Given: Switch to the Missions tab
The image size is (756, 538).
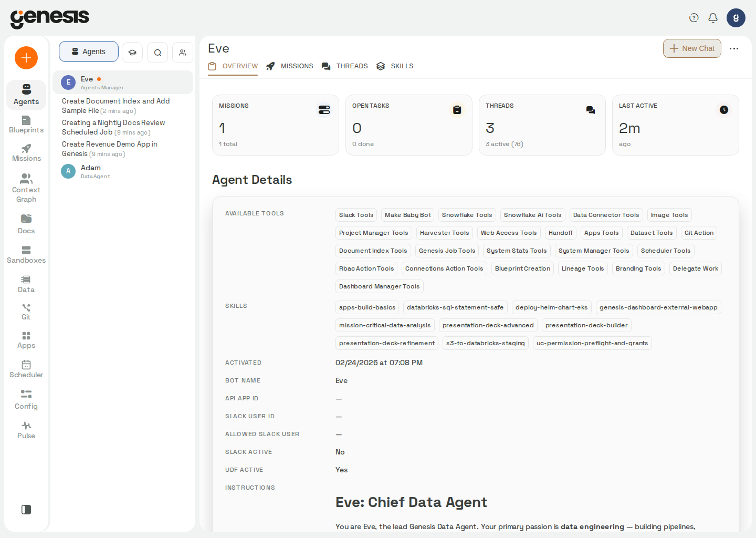Looking at the screenshot, I should (290, 66).
